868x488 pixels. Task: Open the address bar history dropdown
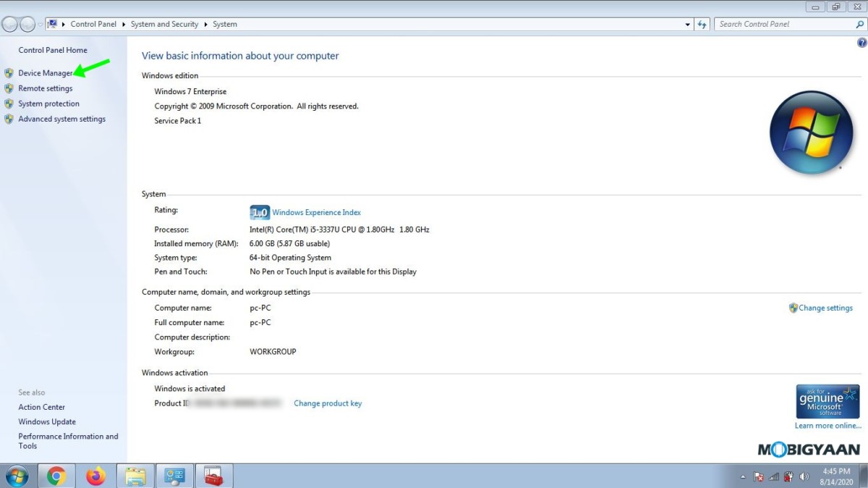point(688,24)
